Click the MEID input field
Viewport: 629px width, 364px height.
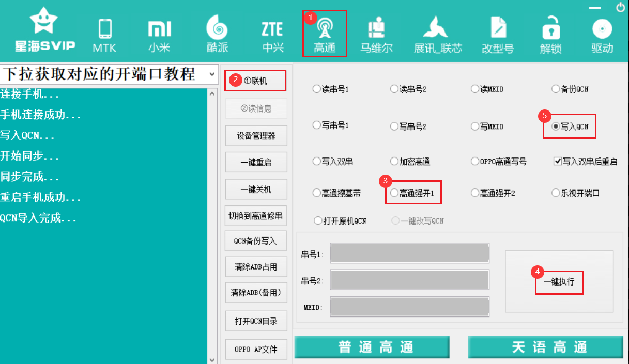click(410, 307)
